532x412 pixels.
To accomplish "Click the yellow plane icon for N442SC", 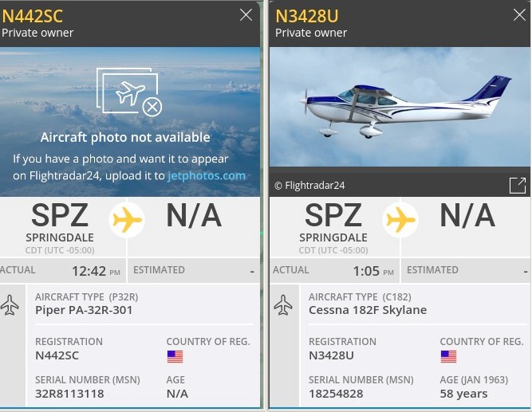I will click(128, 220).
